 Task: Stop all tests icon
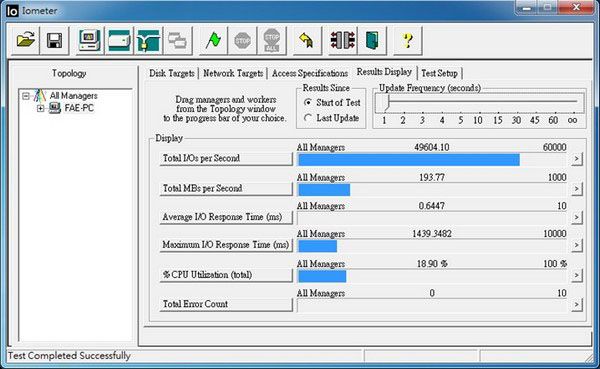[x=272, y=40]
